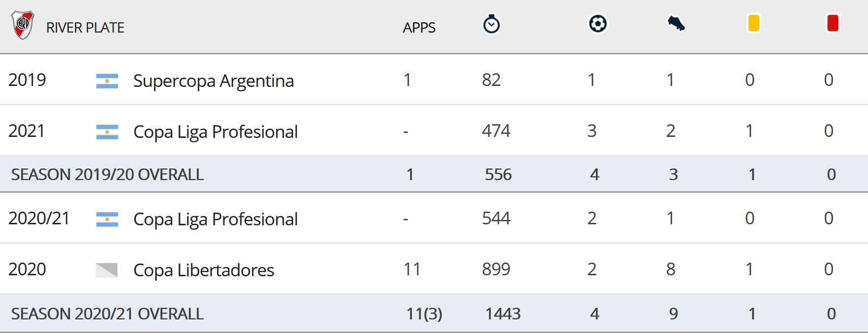This screenshot has height=334, width=868.
Task: Click the APPS column header
Action: (x=419, y=28)
